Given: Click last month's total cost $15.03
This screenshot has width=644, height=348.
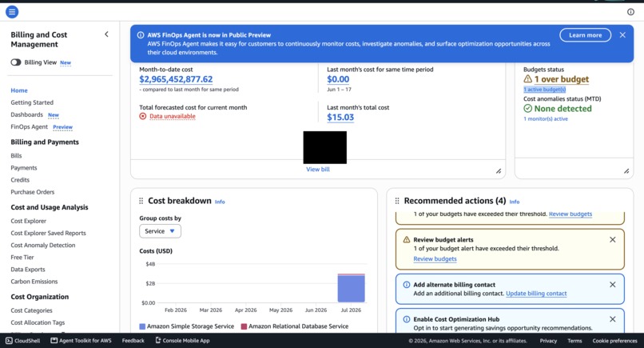Looking at the screenshot, I should [340, 118].
